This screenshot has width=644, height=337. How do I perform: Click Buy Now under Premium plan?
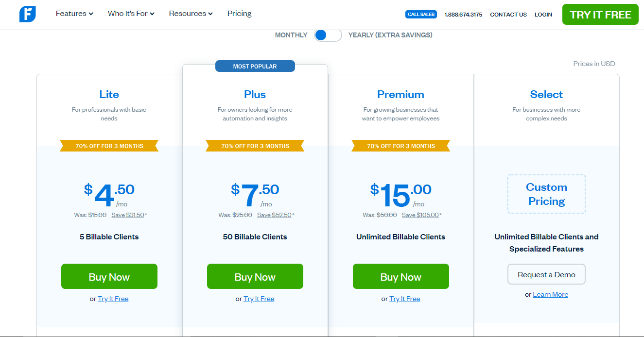(x=401, y=277)
